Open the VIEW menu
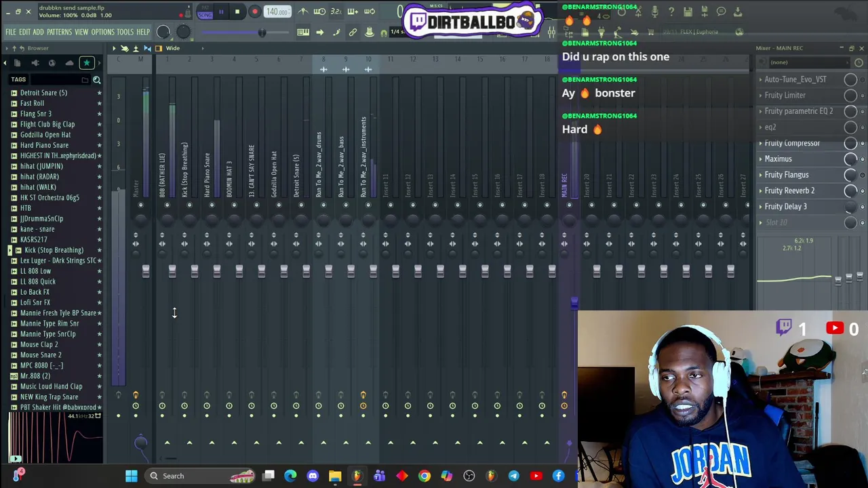This screenshot has height=488, width=868. click(x=81, y=32)
